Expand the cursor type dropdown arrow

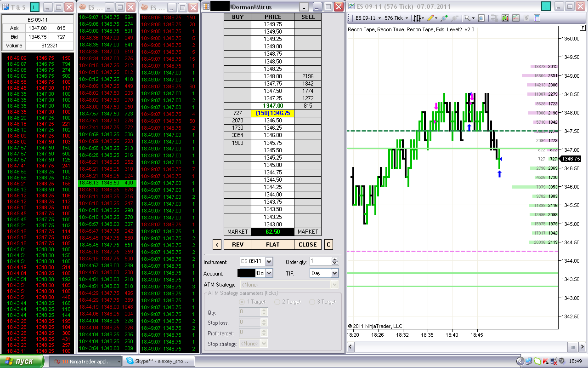pyautogui.click(x=473, y=18)
